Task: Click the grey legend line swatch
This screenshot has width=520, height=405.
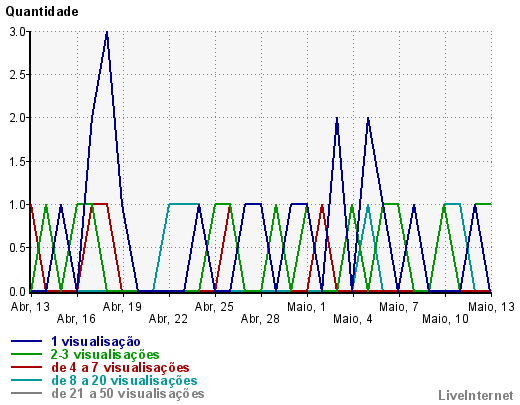Action: click(27, 393)
